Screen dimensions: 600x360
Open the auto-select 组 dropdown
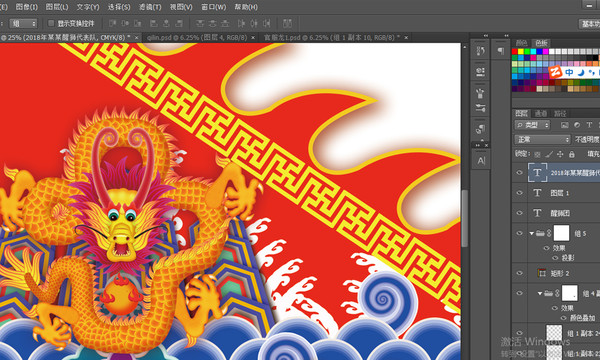23,23
